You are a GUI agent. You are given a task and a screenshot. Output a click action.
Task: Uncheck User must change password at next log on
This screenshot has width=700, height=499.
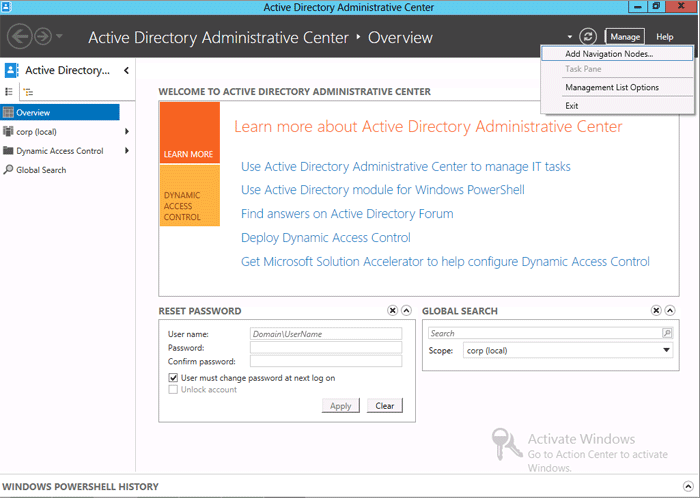click(x=173, y=378)
